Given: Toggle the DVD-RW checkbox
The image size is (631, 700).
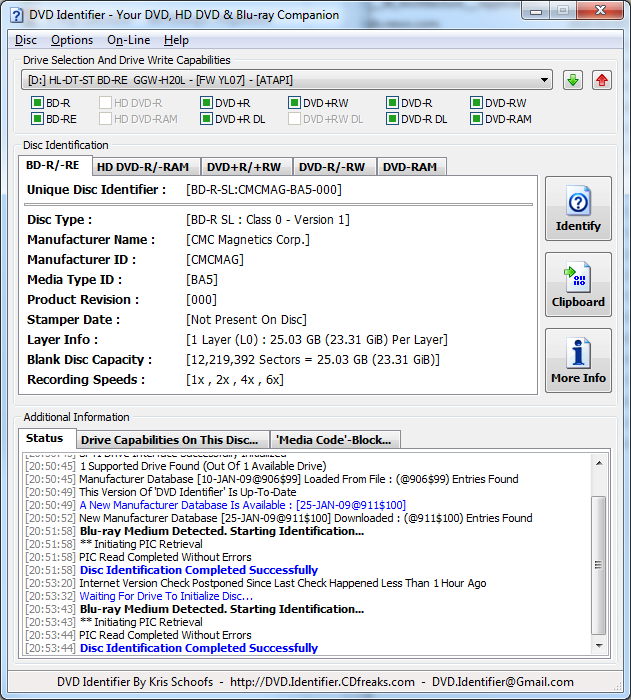Looking at the screenshot, I should click(x=476, y=103).
